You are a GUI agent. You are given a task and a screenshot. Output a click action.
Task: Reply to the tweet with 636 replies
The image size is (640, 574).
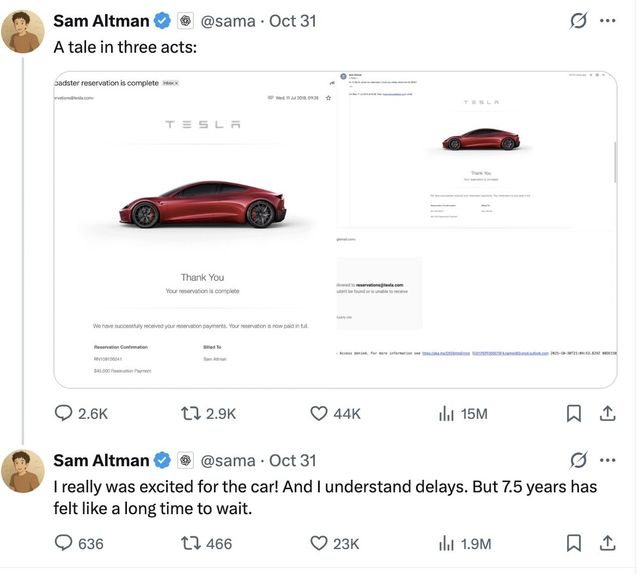pyautogui.click(x=63, y=543)
